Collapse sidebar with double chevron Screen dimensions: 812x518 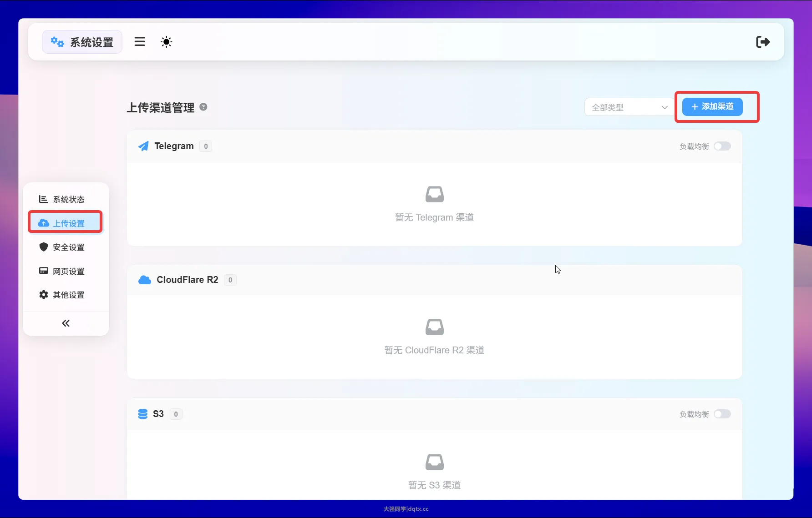[x=66, y=323]
